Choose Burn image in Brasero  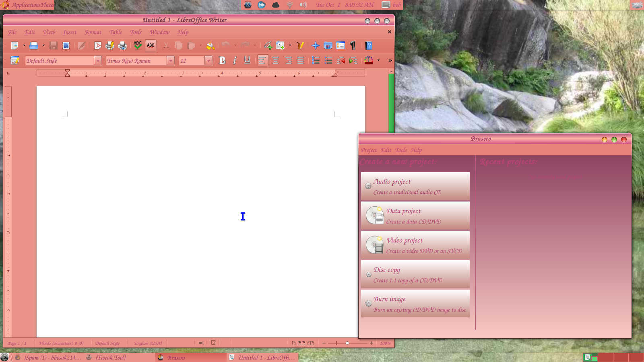click(x=415, y=304)
